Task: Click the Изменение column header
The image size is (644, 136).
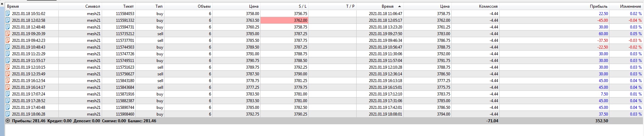Action: (630, 6)
